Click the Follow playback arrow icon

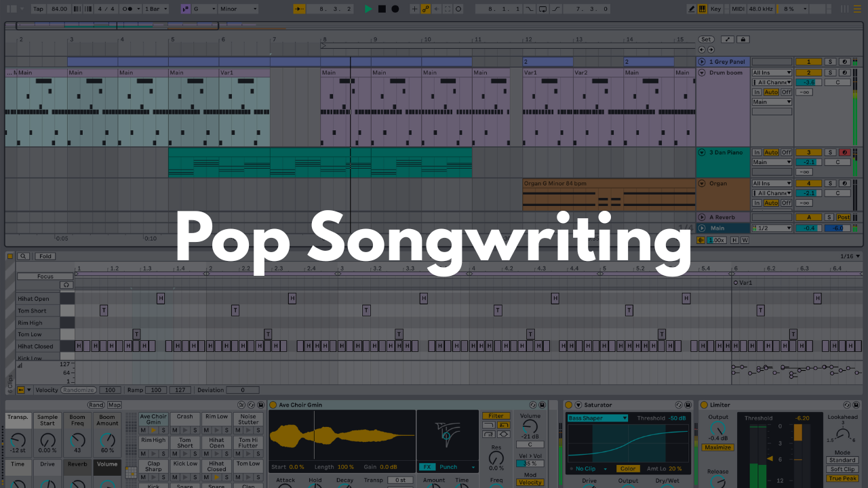(437, 9)
